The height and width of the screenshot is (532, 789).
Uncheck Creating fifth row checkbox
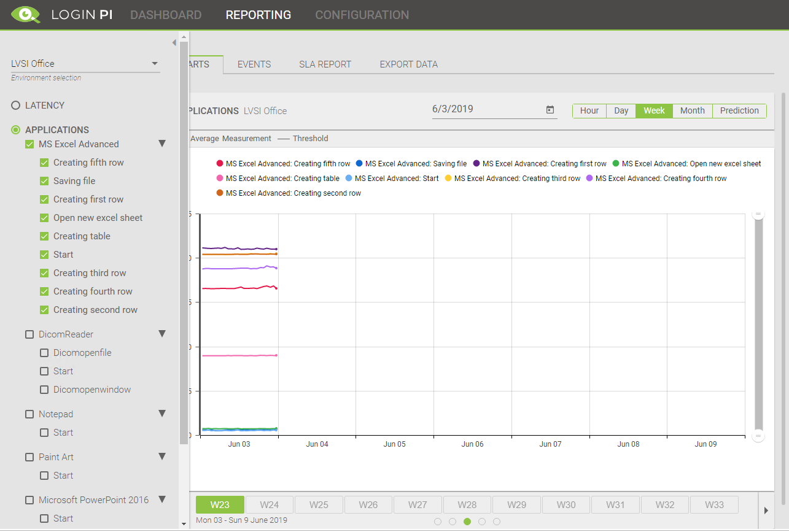(x=44, y=163)
